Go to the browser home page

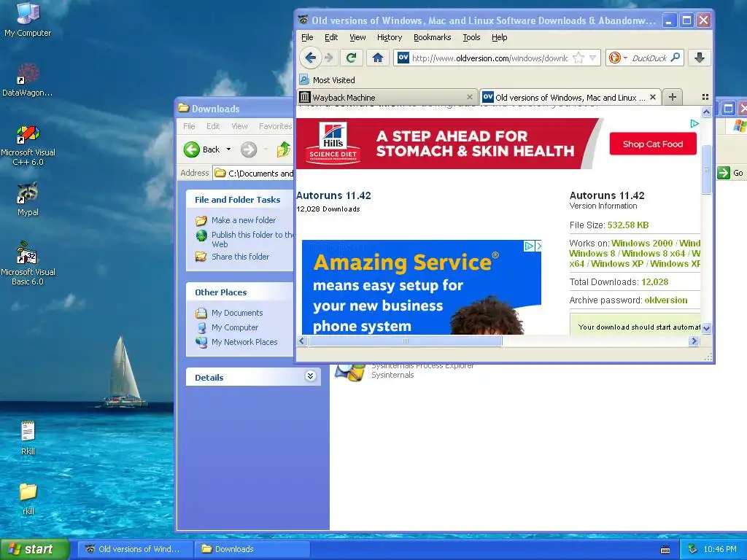pos(378,58)
